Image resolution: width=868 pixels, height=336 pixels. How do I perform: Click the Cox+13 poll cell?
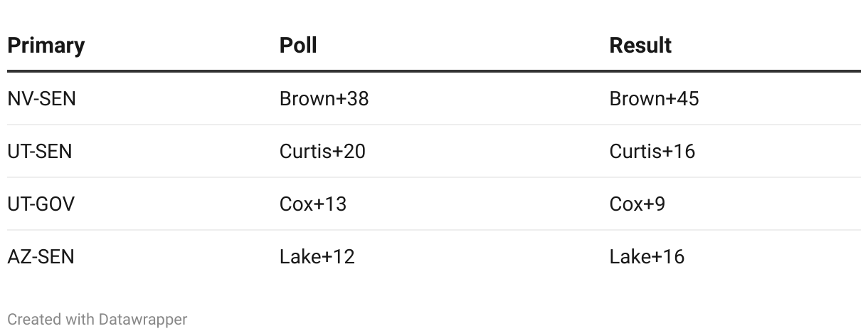click(x=313, y=204)
